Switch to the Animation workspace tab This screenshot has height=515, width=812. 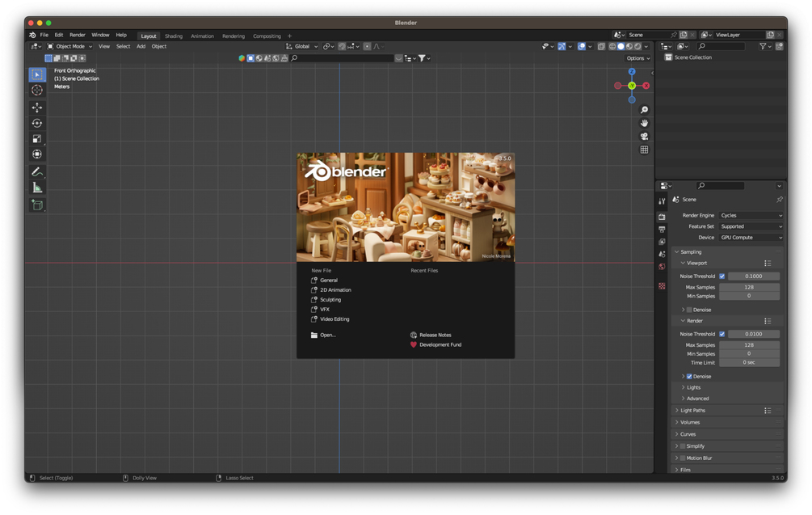[x=202, y=36]
